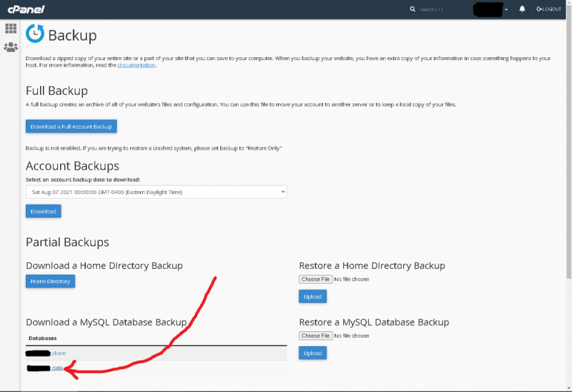Open the grid home icon in sidebar

pos(10,29)
